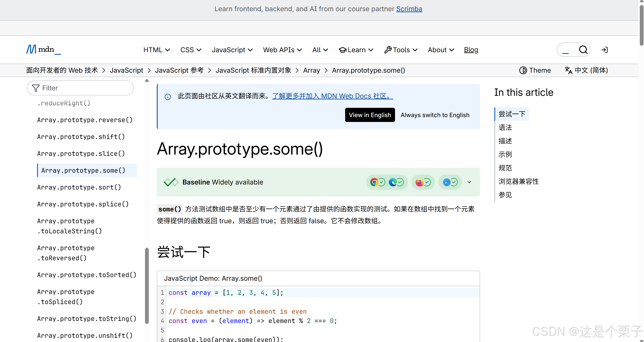The height and width of the screenshot is (342, 644).
Task: Click the Chrome browser support icon
Action: [x=374, y=182]
